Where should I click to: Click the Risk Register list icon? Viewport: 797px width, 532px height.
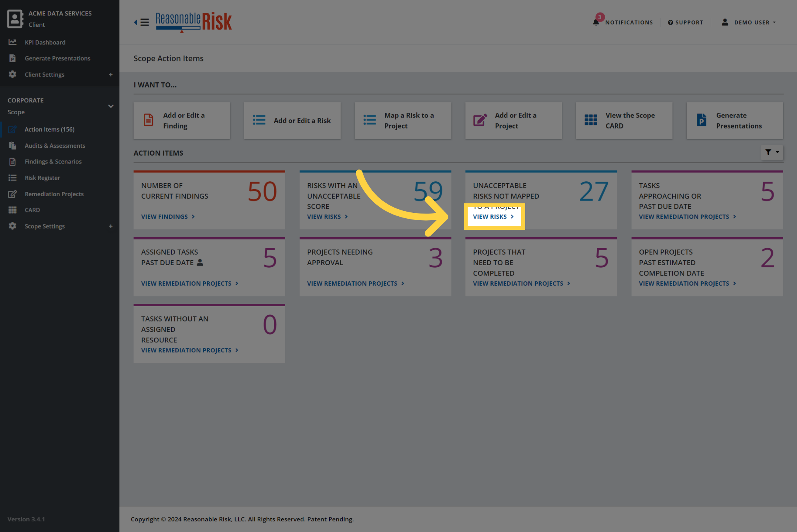point(13,178)
